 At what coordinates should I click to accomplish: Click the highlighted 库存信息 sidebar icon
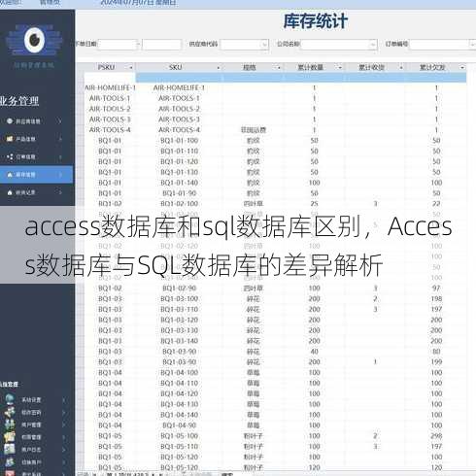(x=10, y=175)
